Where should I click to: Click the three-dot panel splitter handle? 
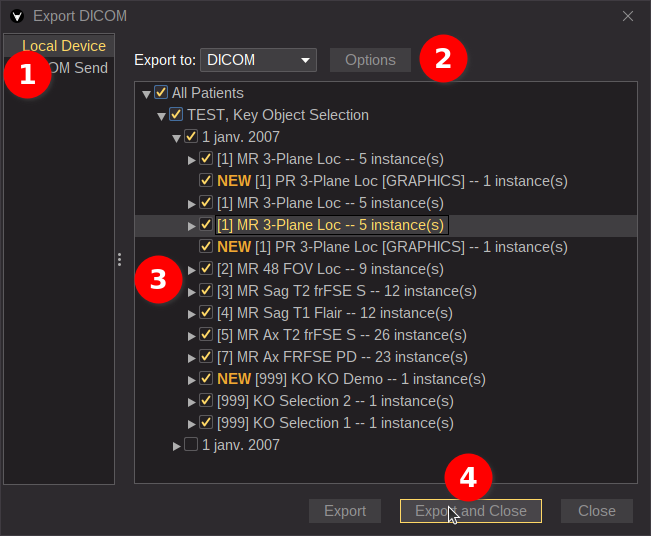(120, 259)
